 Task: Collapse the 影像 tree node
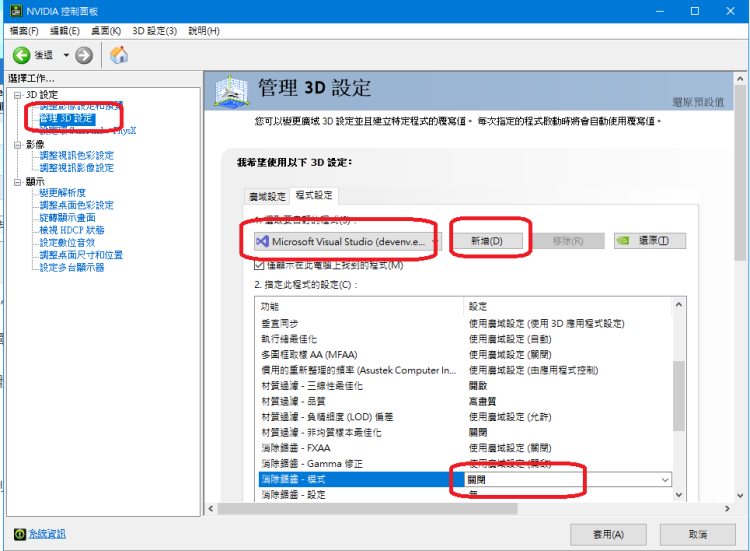click(x=18, y=144)
